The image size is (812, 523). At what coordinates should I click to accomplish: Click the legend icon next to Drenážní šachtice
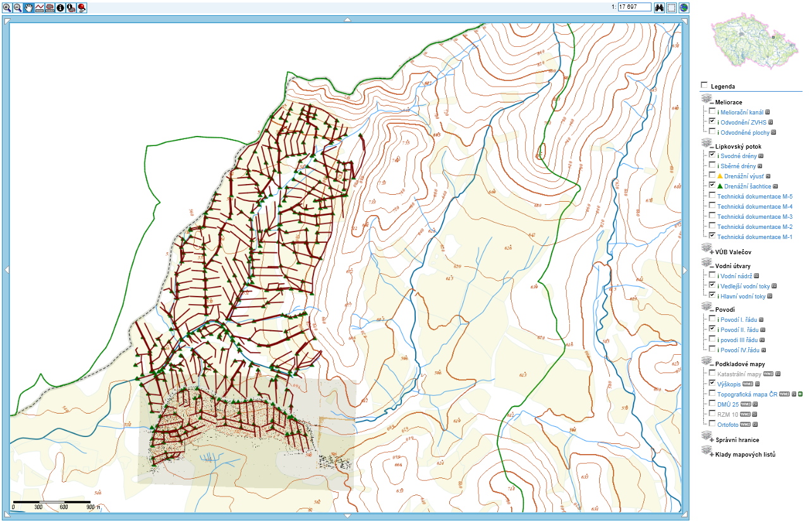(x=776, y=187)
